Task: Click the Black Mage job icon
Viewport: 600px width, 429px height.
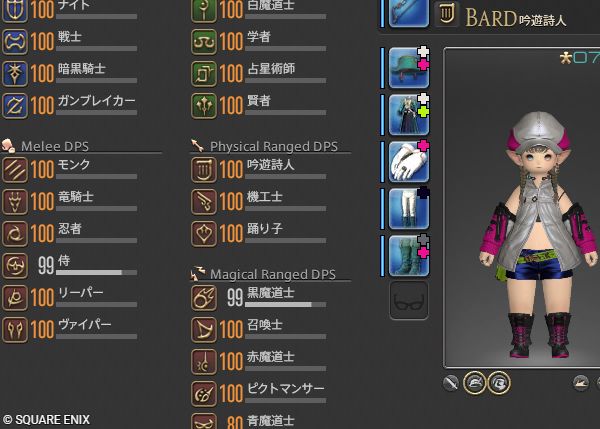Action: click(204, 297)
